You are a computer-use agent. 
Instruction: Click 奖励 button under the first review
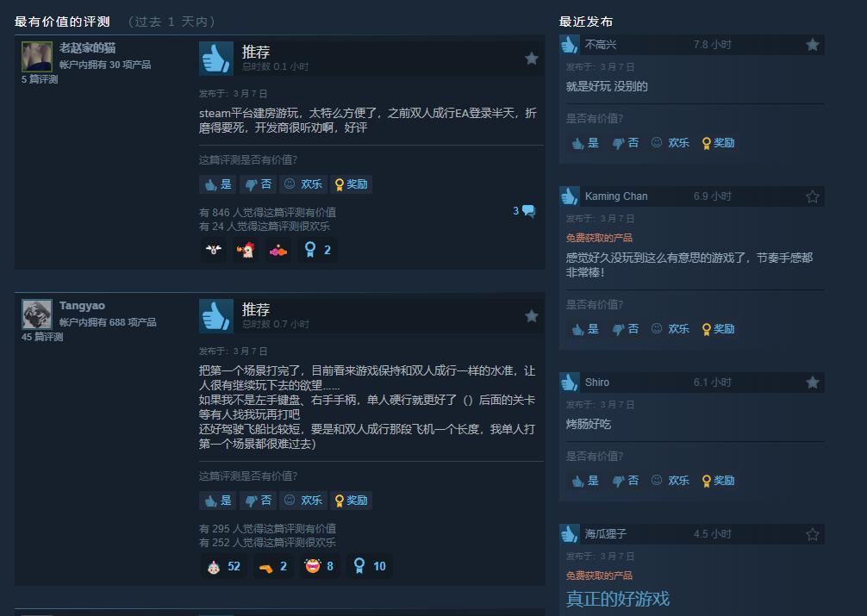351,184
